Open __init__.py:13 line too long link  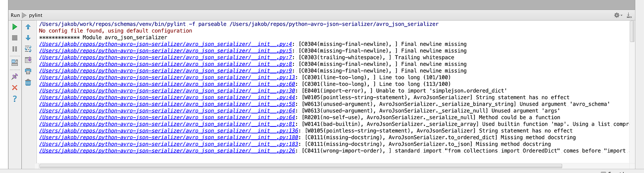coord(167,77)
